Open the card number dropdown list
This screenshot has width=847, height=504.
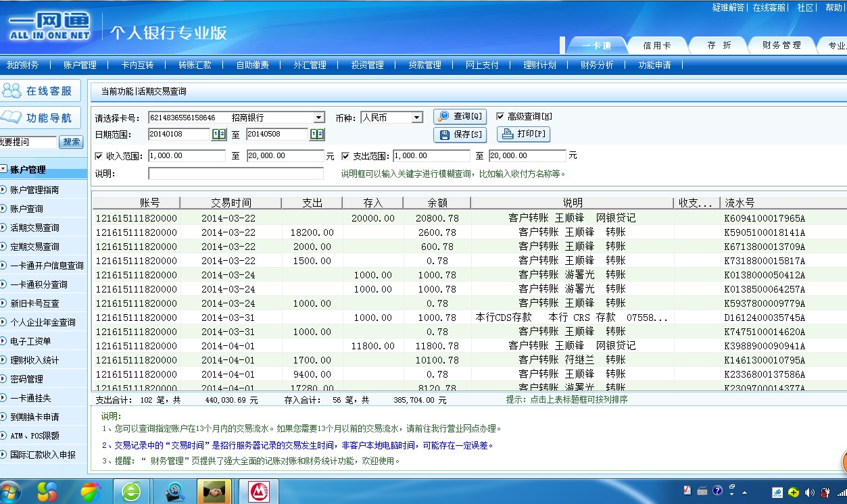[x=318, y=118]
